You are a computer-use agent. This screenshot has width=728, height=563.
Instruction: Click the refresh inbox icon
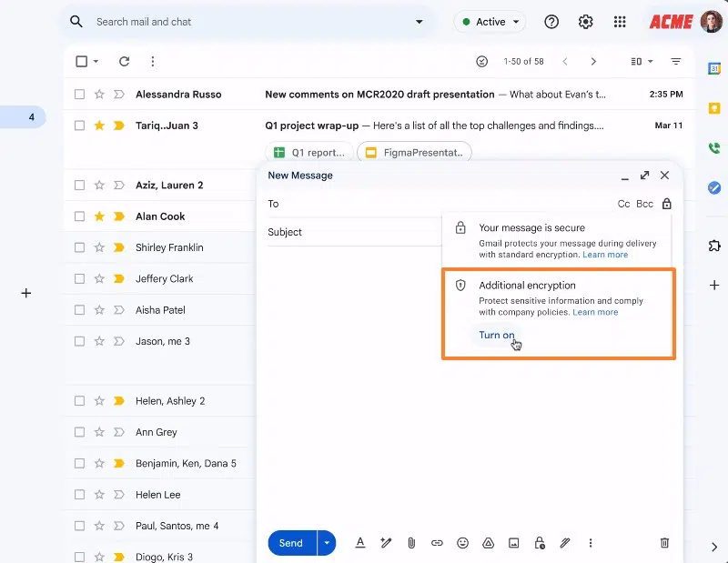pyautogui.click(x=125, y=62)
